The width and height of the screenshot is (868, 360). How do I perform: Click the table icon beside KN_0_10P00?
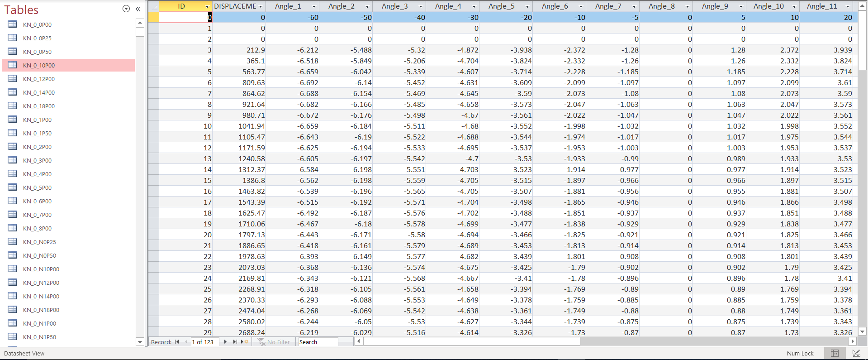[13, 65]
